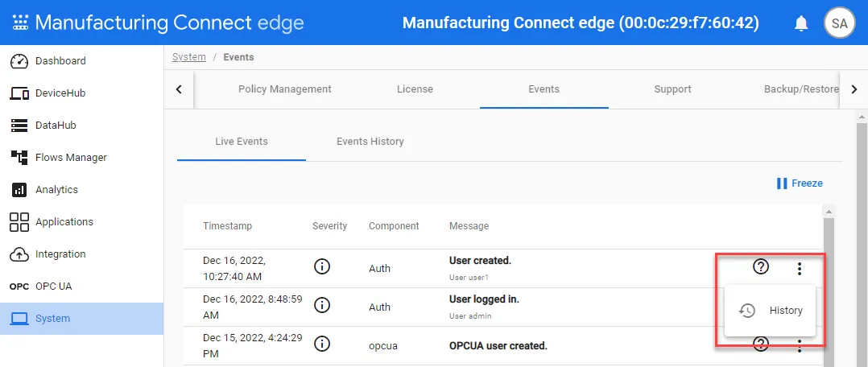
Task: Click the User created. message
Action: point(480,261)
